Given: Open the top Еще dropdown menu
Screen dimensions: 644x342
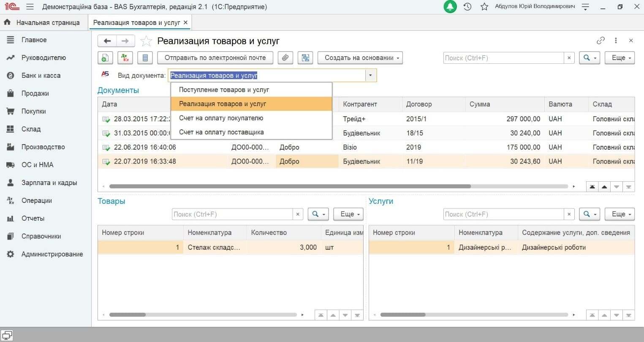Looking at the screenshot, I should click(x=620, y=58).
